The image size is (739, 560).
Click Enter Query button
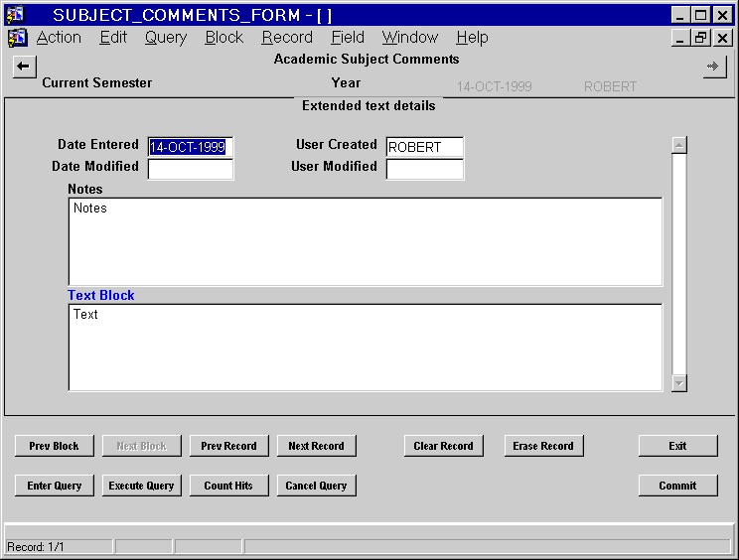coord(55,486)
